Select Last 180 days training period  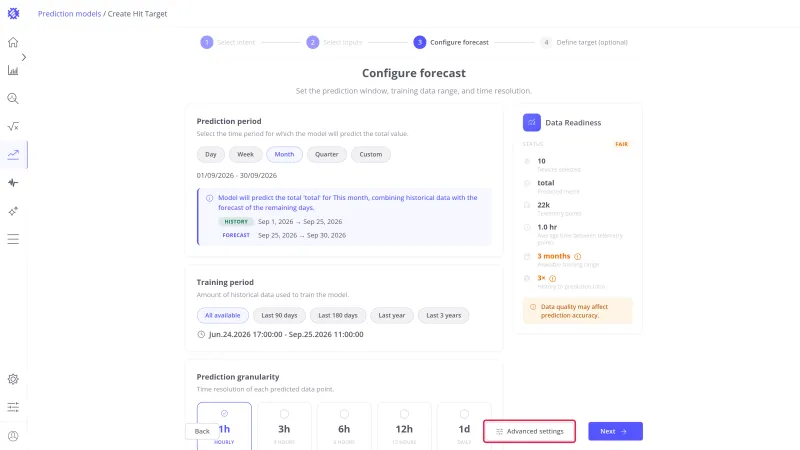(338, 316)
